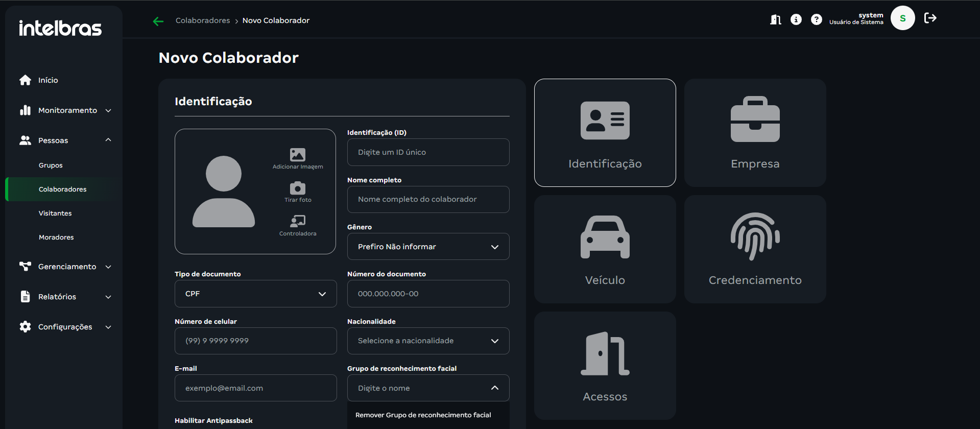Switch to the Empresa section tab
This screenshot has height=429, width=980.
[x=755, y=133]
